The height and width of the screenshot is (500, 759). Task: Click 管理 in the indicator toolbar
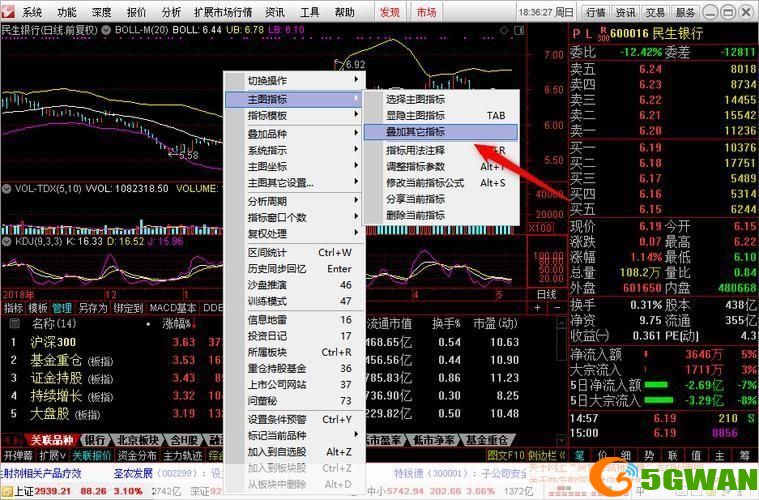(x=62, y=308)
